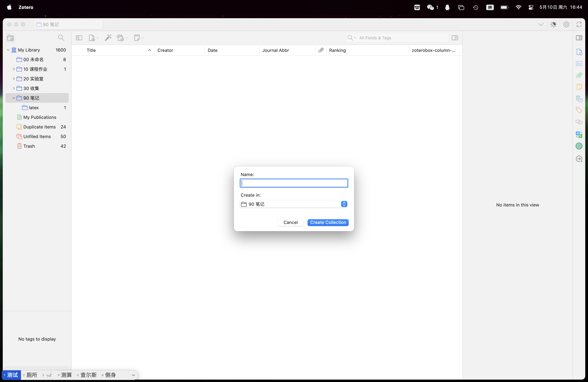Click the Cancel button
The width and height of the screenshot is (588, 382).
[290, 222]
